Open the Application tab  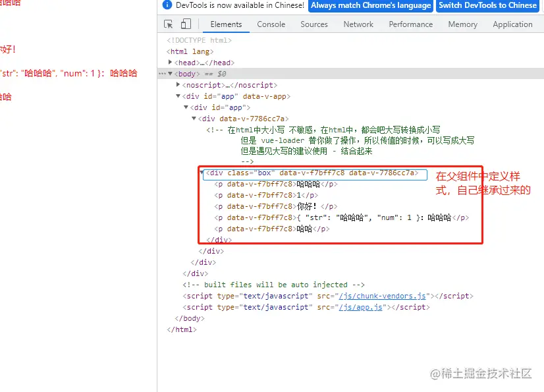(512, 24)
